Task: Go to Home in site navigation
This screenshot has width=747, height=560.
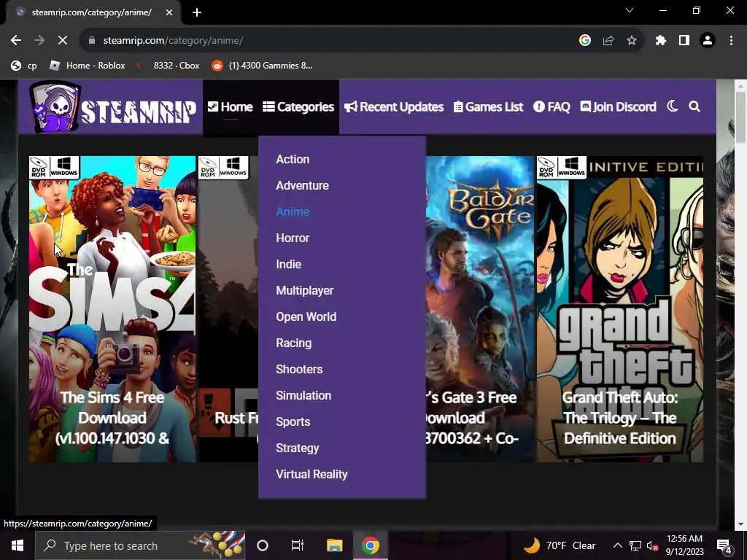Action: (230, 106)
